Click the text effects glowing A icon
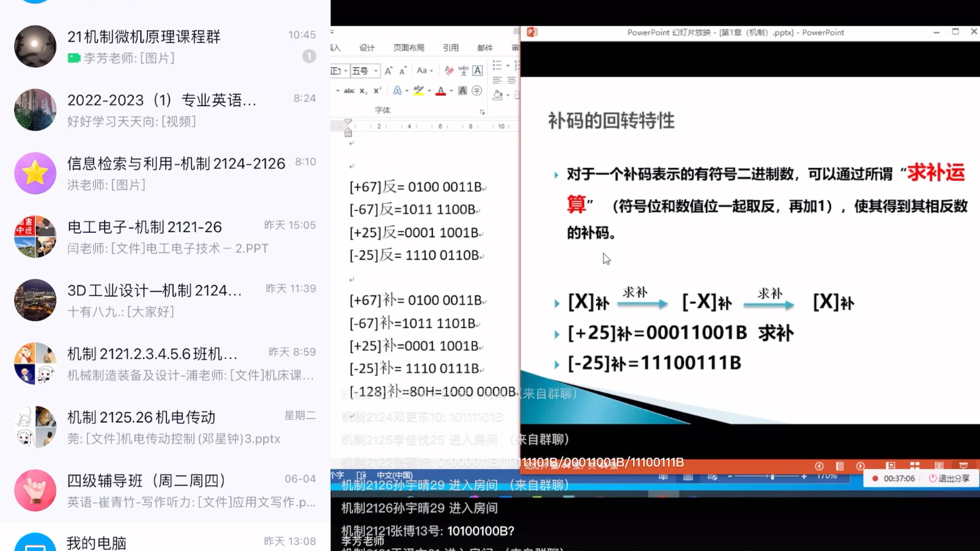 point(397,90)
